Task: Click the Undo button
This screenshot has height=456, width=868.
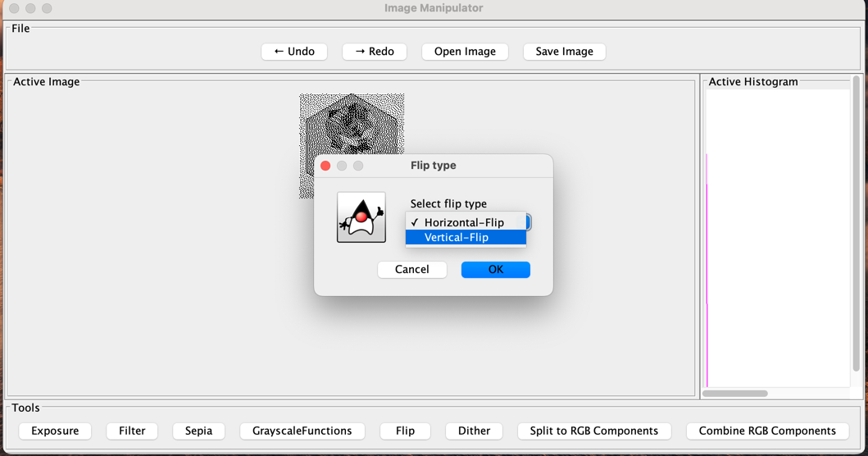Action: pos(294,52)
